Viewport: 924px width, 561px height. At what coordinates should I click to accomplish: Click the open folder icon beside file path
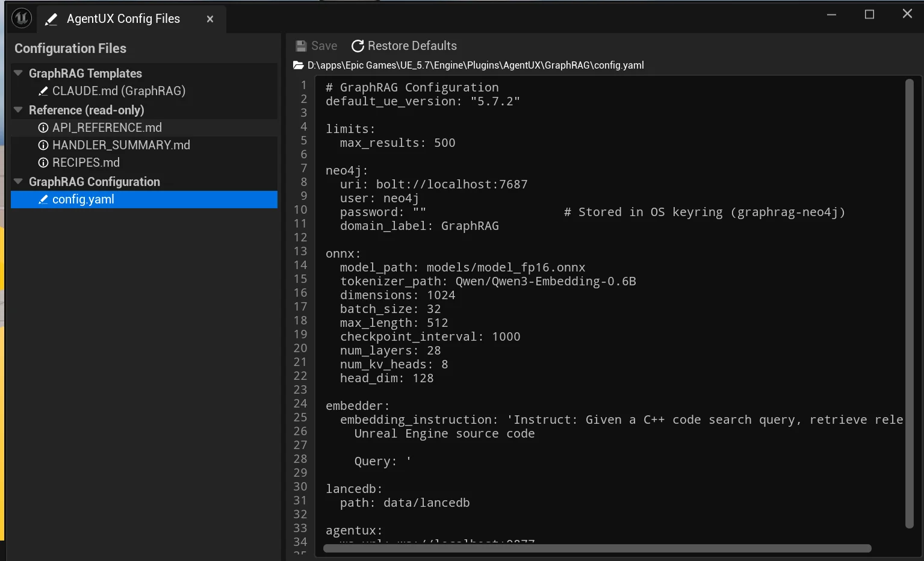click(299, 65)
